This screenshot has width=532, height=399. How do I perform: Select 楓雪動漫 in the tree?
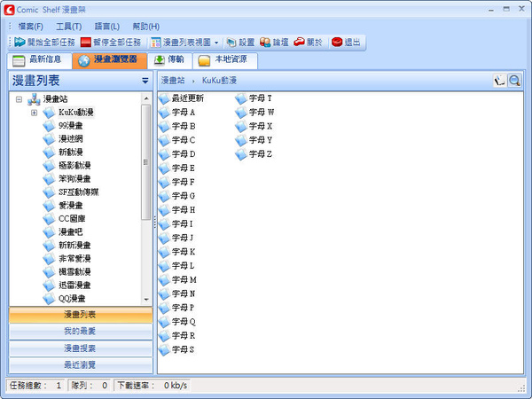coord(74,272)
